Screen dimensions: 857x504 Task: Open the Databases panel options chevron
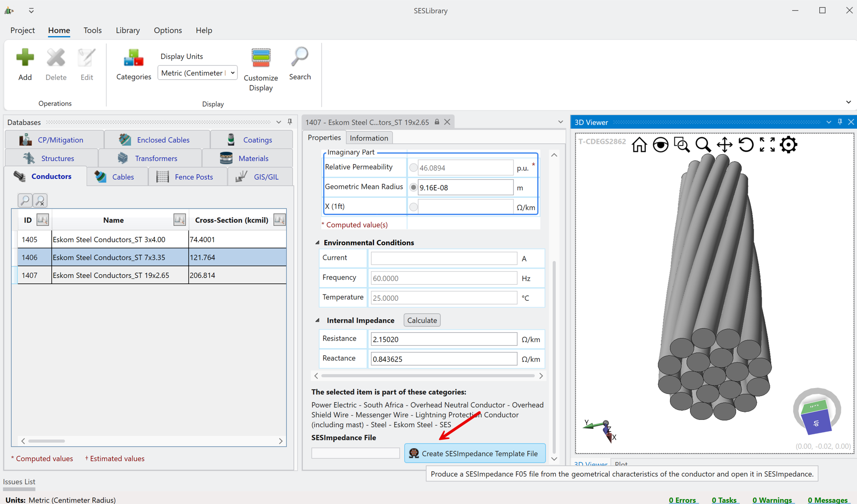(278, 122)
